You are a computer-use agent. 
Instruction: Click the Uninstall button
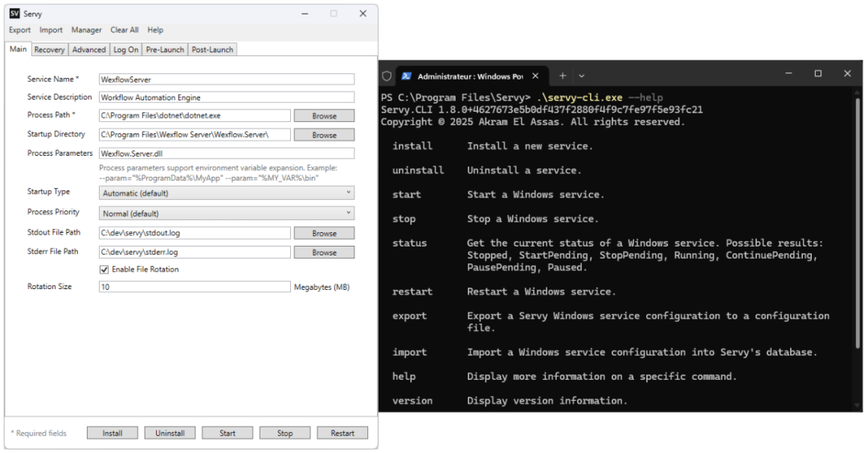[170, 433]
